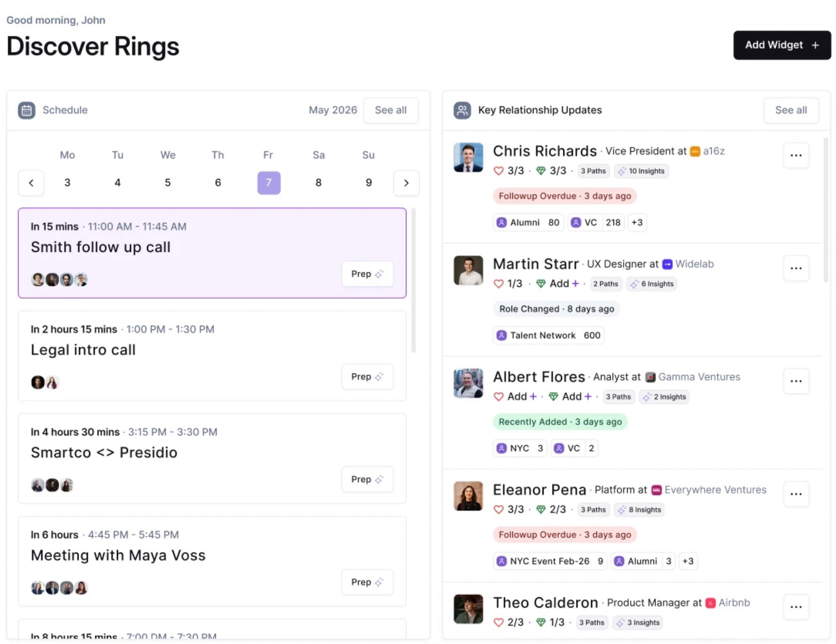836x644 pixels.
Task: Click the schedule list scrollbar
Action: point(413,280)
